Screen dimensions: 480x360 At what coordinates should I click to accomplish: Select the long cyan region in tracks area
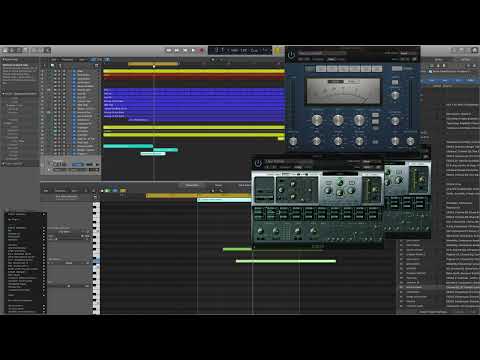128,146
